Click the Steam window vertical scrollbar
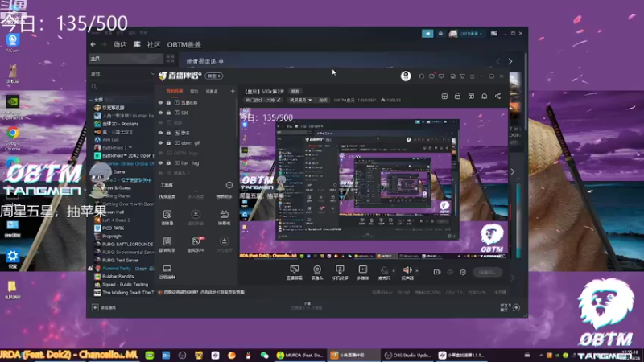The image size is (644, 362). click(526, 90)
